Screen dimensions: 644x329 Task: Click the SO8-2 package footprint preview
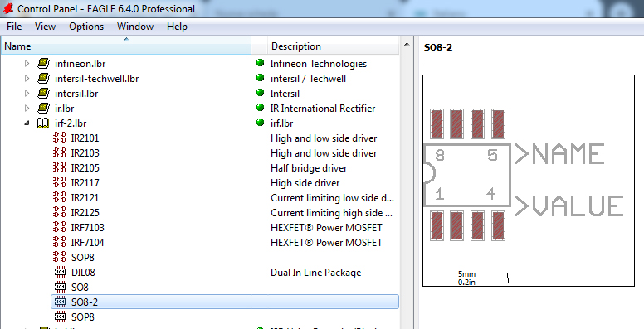[529, 181]
